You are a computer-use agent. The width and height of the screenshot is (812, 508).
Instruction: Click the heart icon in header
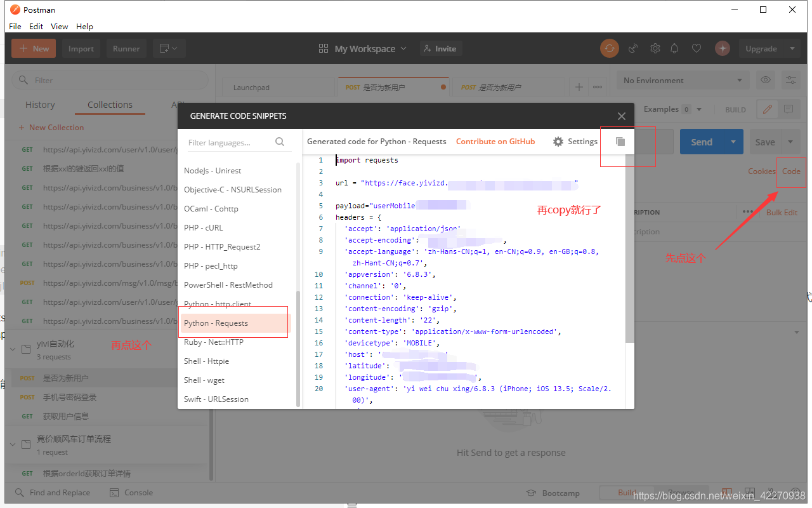[697, 48]
